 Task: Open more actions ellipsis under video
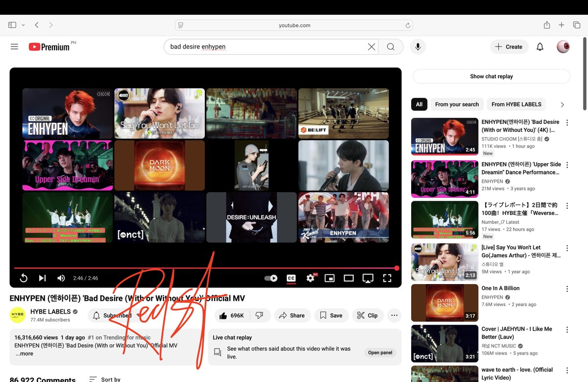(x=394, y=315)
